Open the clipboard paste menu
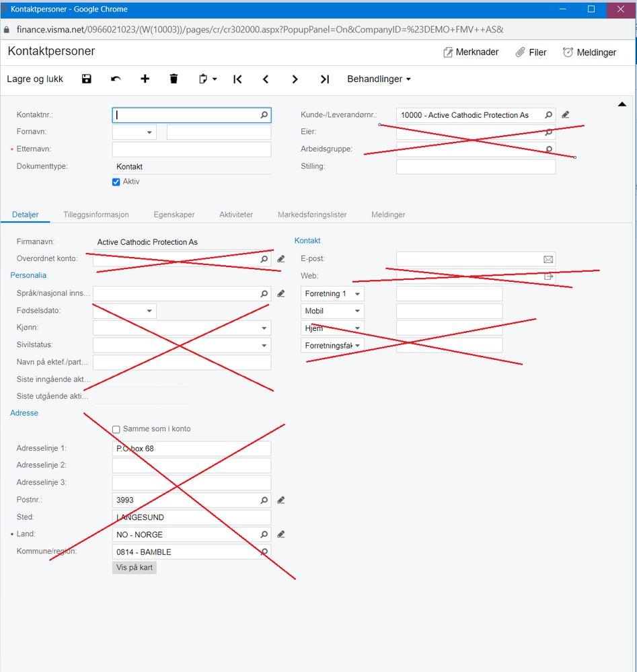This screenshot has height=672, width=637. (208, 79)
